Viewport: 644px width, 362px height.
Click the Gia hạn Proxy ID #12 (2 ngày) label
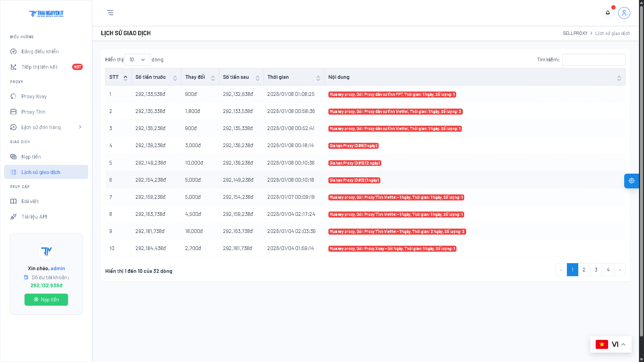355,163
